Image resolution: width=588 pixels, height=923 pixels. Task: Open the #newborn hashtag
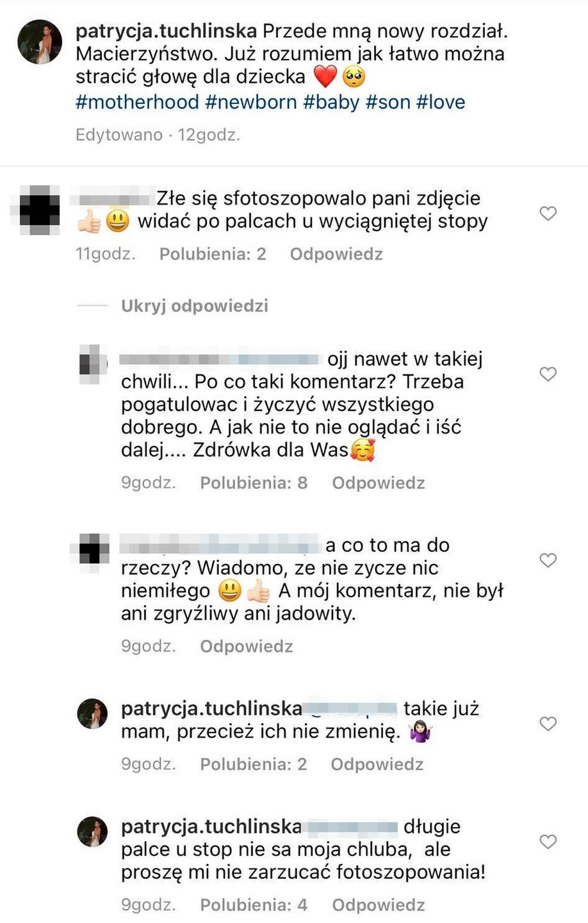pyautogui.click(x=251, y=102)
